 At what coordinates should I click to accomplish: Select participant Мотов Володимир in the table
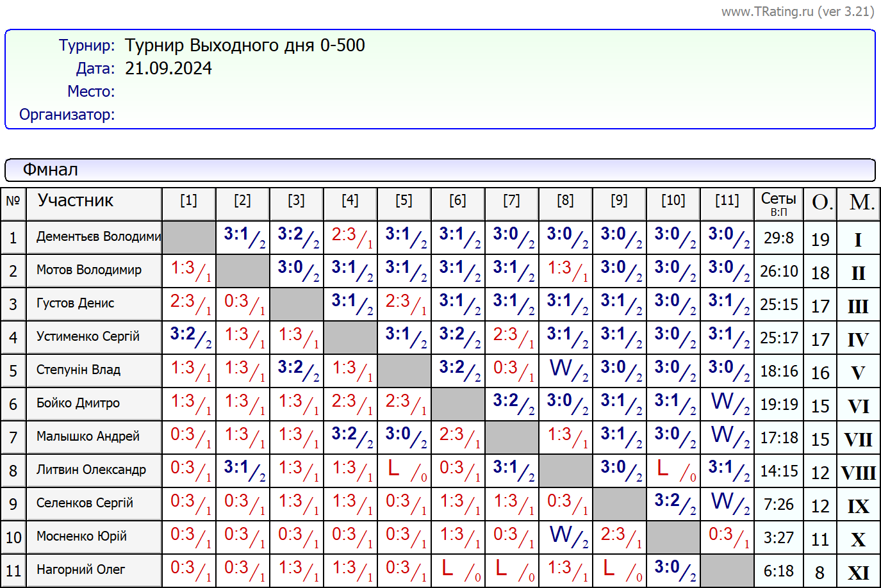(x=89, y=270)
